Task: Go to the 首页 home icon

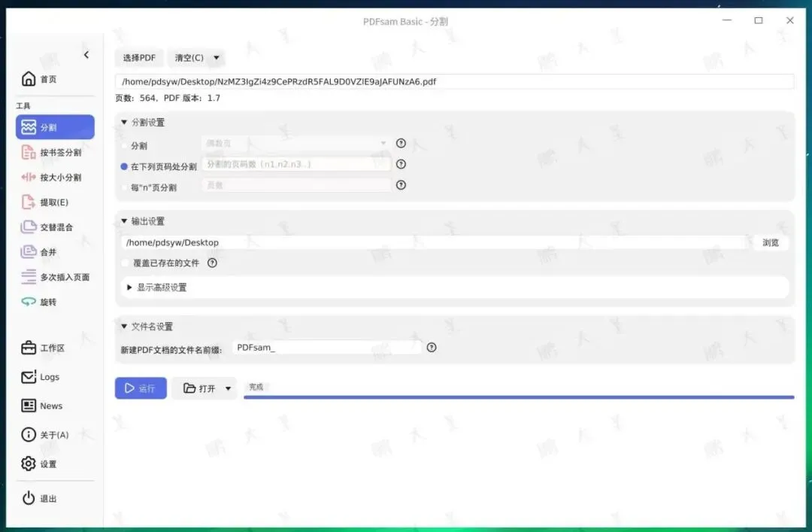Action: coord(29,79)
